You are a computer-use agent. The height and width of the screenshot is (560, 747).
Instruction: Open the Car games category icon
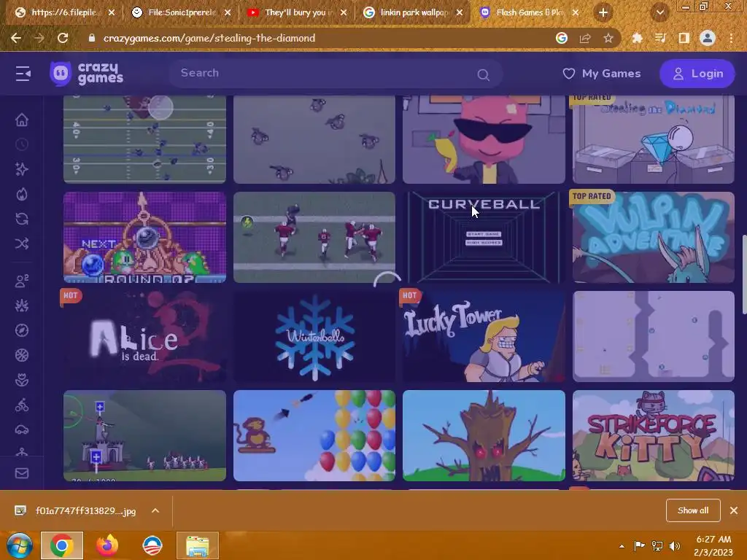[x=22, y=429]
